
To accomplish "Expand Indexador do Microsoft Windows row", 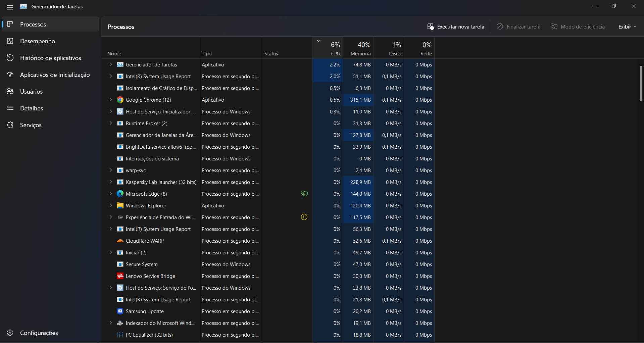I will click(111, 323).
